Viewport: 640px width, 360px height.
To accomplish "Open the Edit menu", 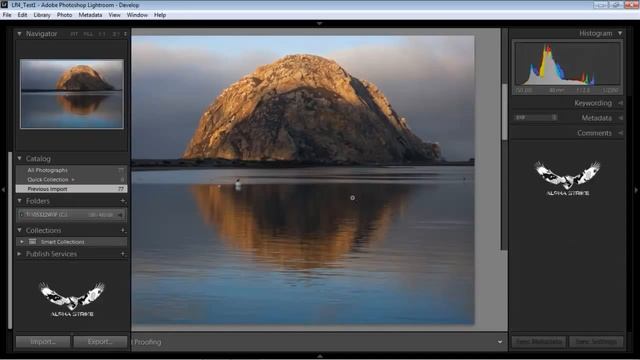I will pyautogui.click(x=22, y=15).
